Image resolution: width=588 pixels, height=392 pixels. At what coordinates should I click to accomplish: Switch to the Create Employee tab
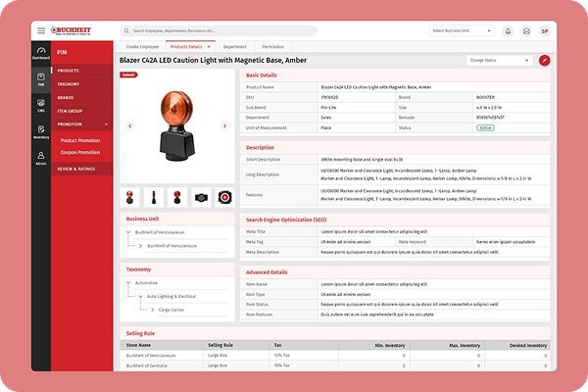[141, 46]
